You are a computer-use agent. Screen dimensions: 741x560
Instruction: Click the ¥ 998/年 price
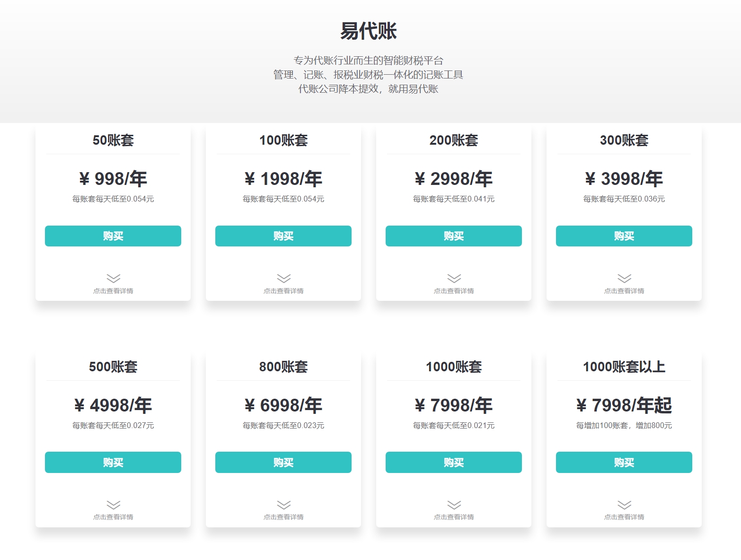tap(113, 179)
